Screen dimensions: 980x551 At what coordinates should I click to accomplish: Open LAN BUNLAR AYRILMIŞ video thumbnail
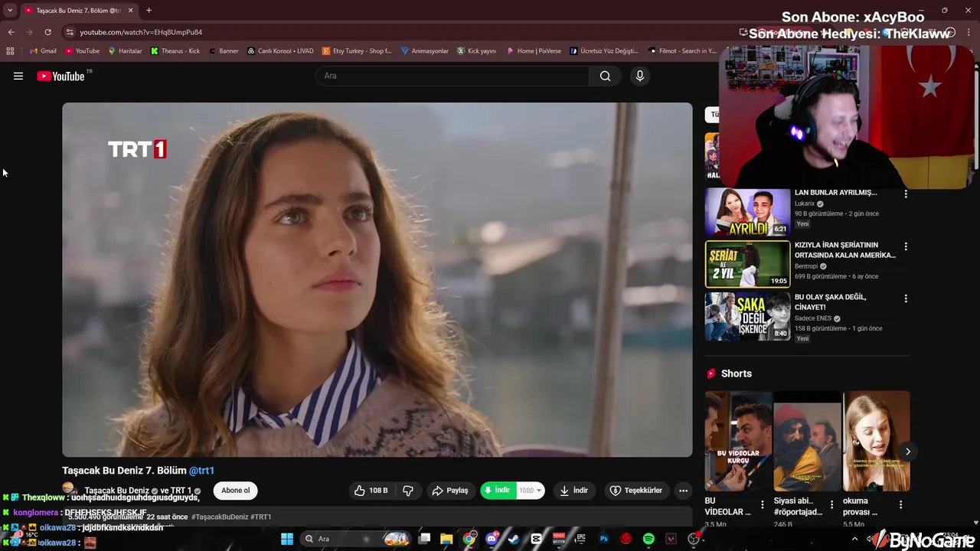click(747, 211)
